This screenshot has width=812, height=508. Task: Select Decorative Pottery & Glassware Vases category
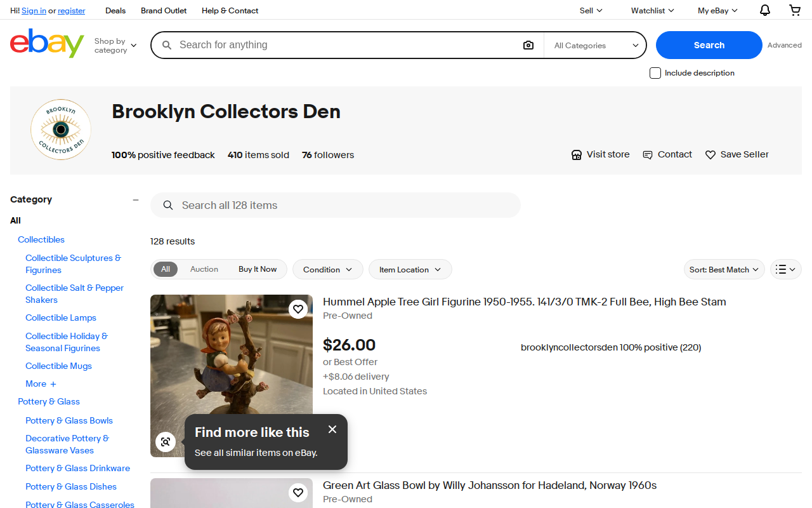[67, 444]
